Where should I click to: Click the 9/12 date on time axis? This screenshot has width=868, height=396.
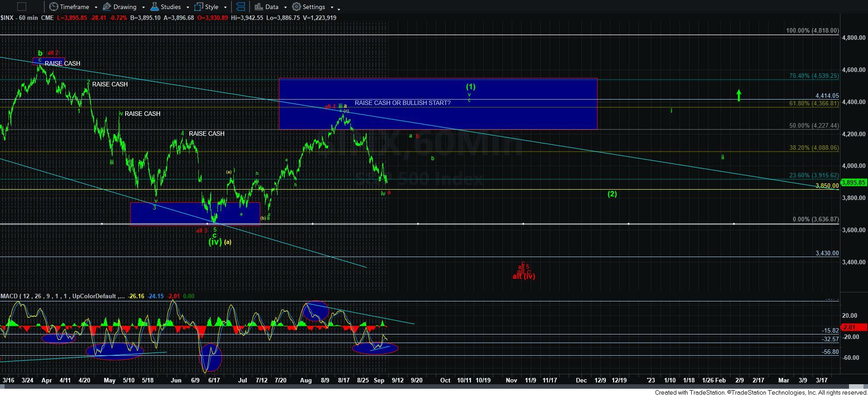[x=397, y=380]
